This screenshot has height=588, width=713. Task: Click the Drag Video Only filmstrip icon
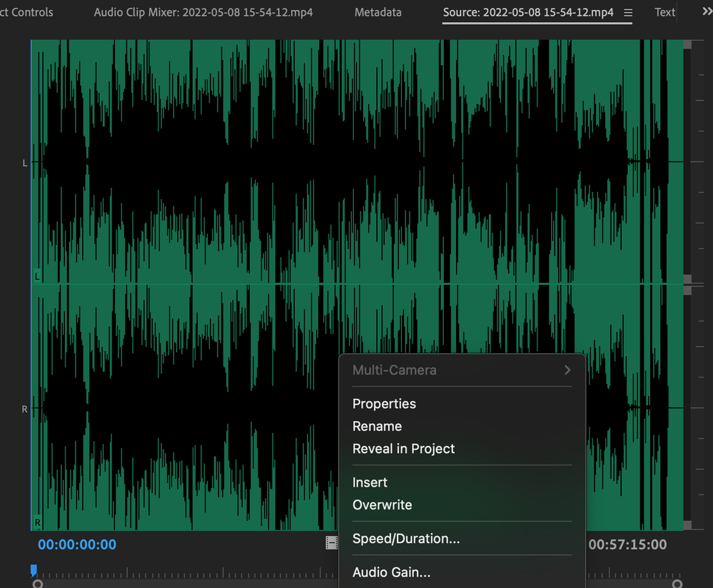[331, 544]
